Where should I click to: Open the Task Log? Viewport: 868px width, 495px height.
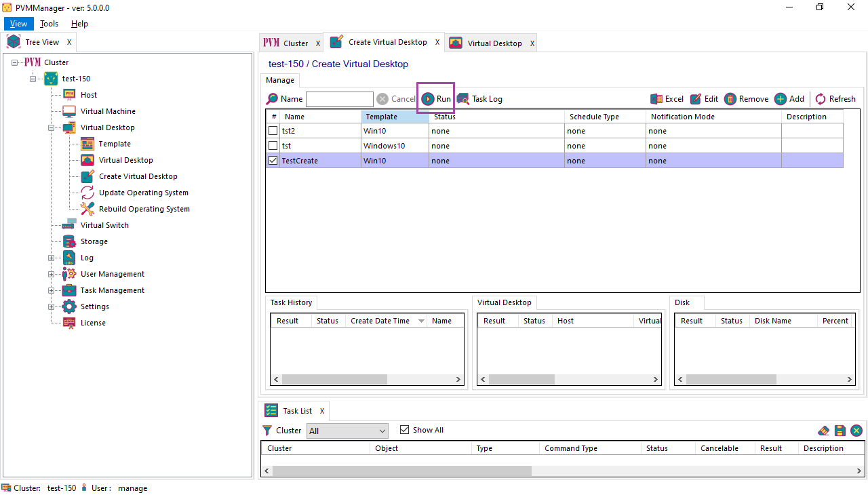point(479,99)
